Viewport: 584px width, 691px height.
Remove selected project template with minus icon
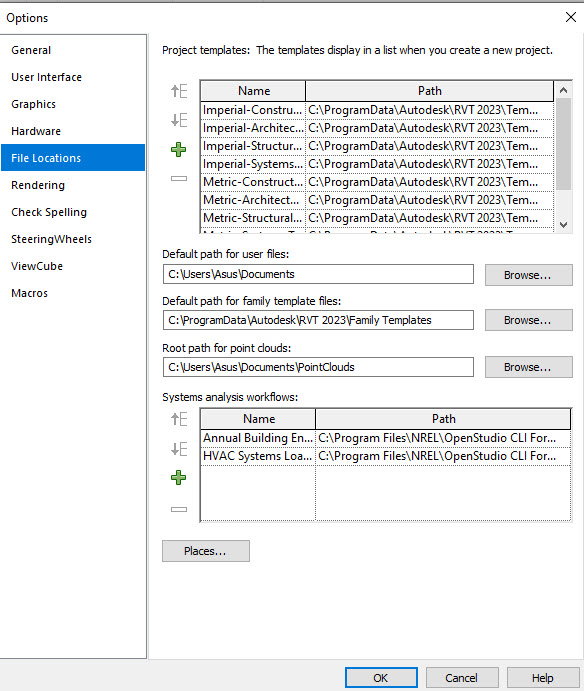pyautogui.click(x=179, y=178)
